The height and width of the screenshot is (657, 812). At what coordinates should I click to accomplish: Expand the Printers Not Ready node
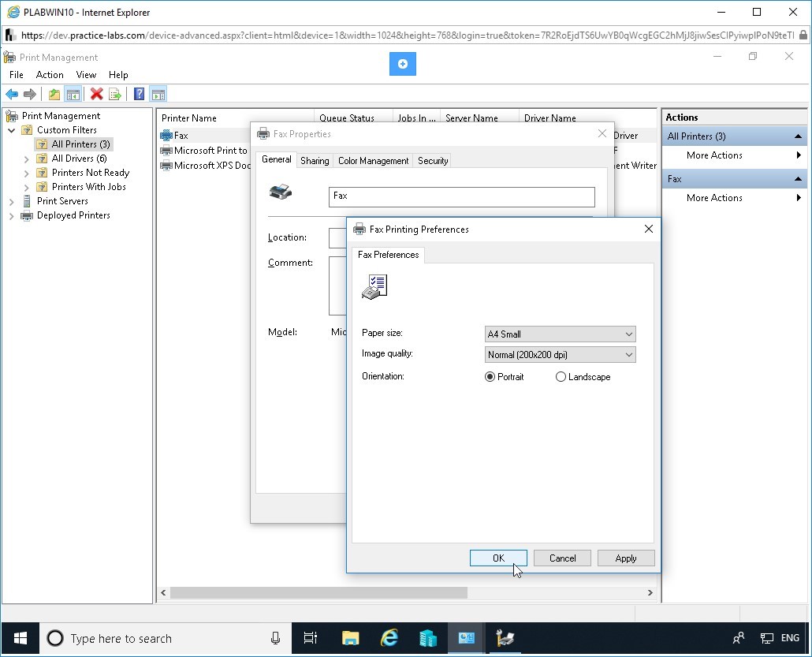(x=27, y=173)
